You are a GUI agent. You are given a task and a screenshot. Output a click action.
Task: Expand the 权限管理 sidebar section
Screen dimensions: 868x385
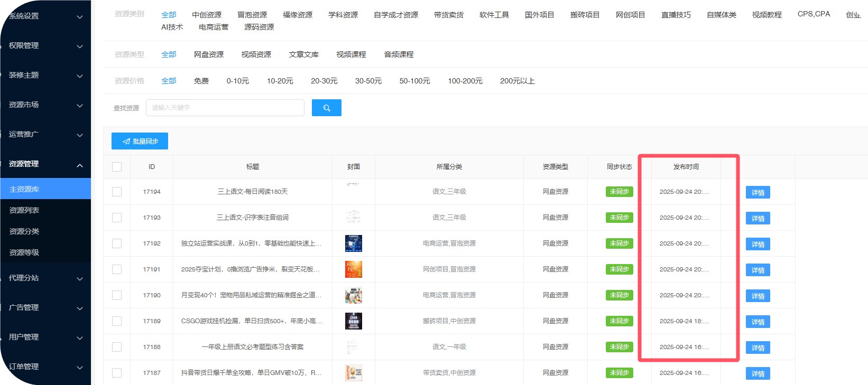(45, 46)
